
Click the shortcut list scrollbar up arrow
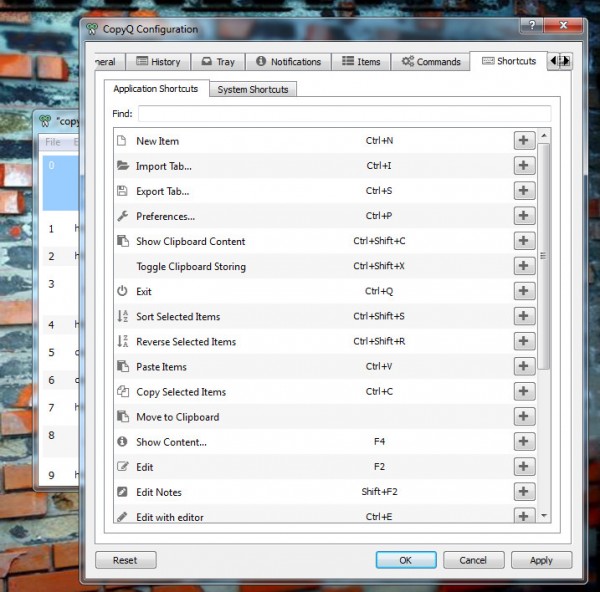[544, 135]
